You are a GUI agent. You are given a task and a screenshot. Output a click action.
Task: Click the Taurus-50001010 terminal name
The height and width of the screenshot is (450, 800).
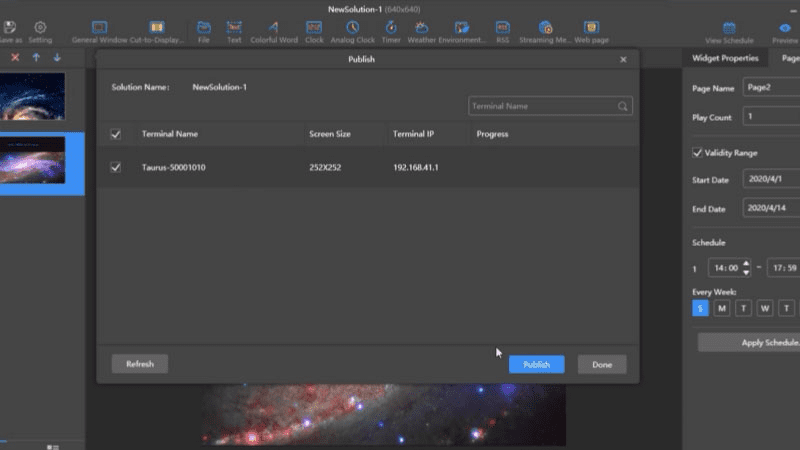click(173, 167)
